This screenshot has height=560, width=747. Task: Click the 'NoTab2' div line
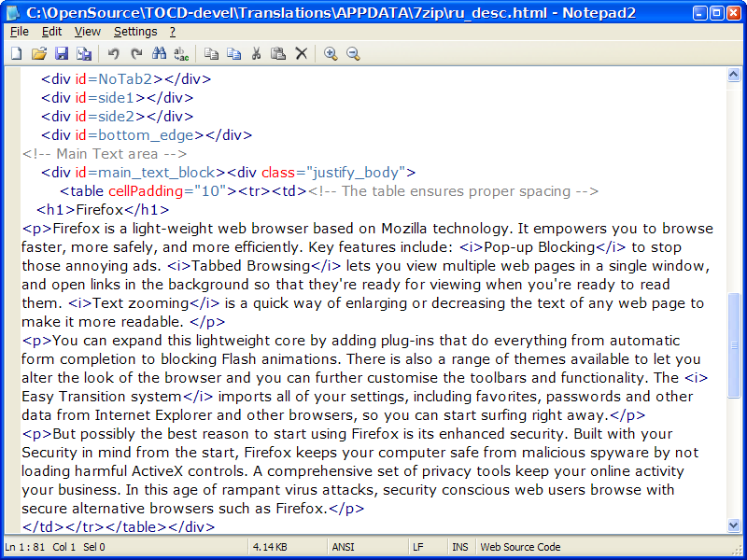126,79
